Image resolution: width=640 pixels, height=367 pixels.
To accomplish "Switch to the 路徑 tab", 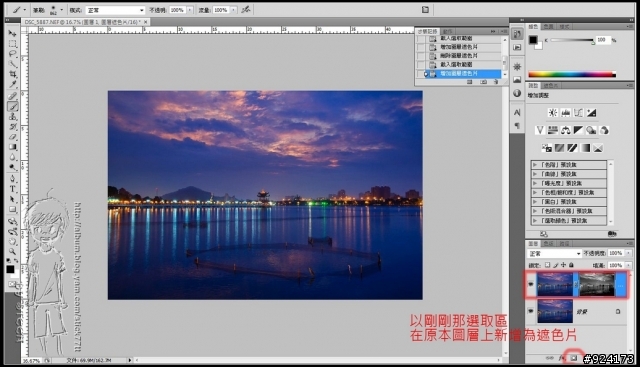I will [564, 244].
